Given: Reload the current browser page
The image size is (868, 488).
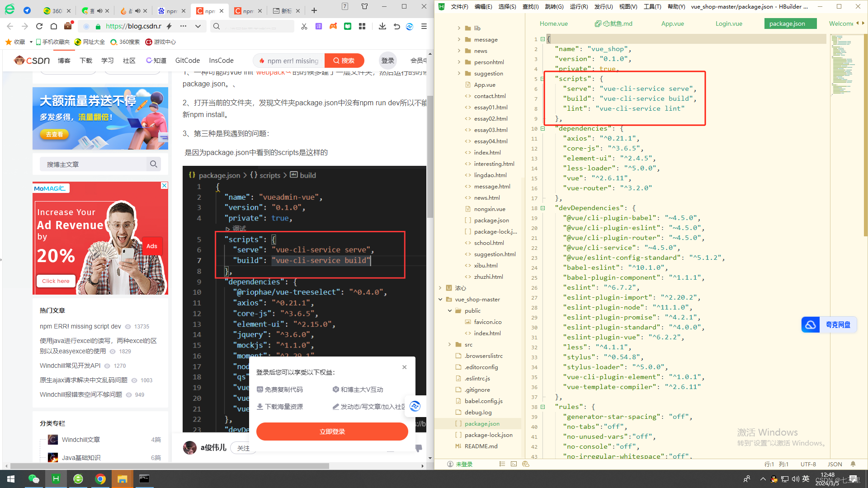Looking at the screenshot, I should point(39,26).
